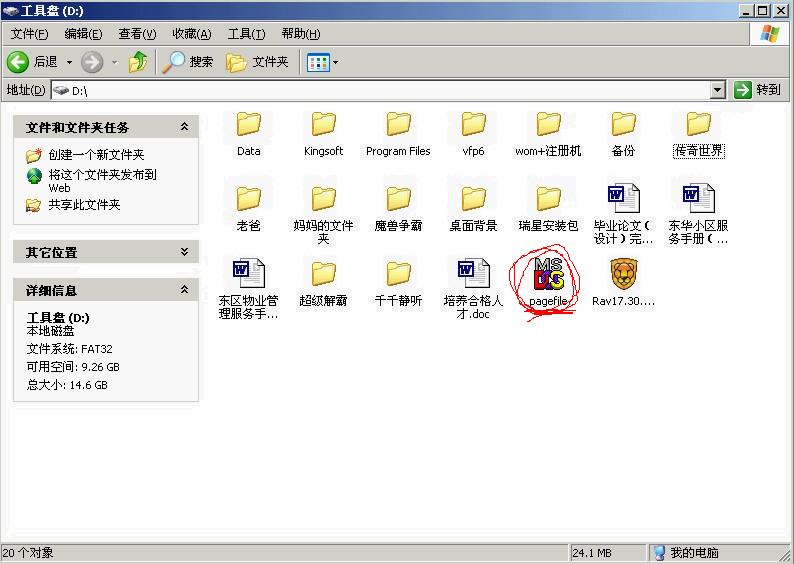
Task: Click the 20 个对象 status text
Action: [28, 552]
